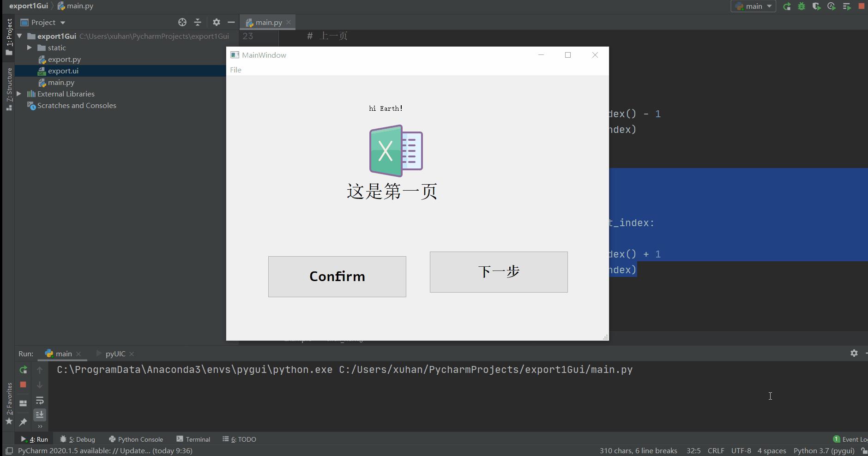Click the Confirm button

tap(337, 276)
